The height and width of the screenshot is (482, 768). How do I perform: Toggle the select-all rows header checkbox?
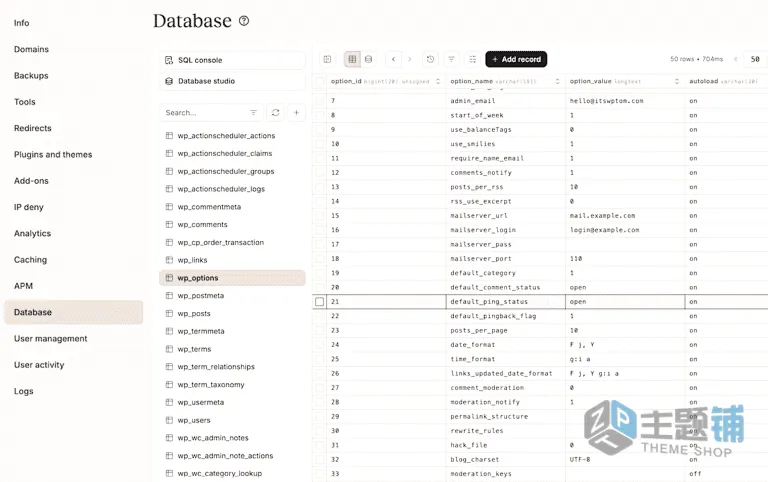point(320,81)
